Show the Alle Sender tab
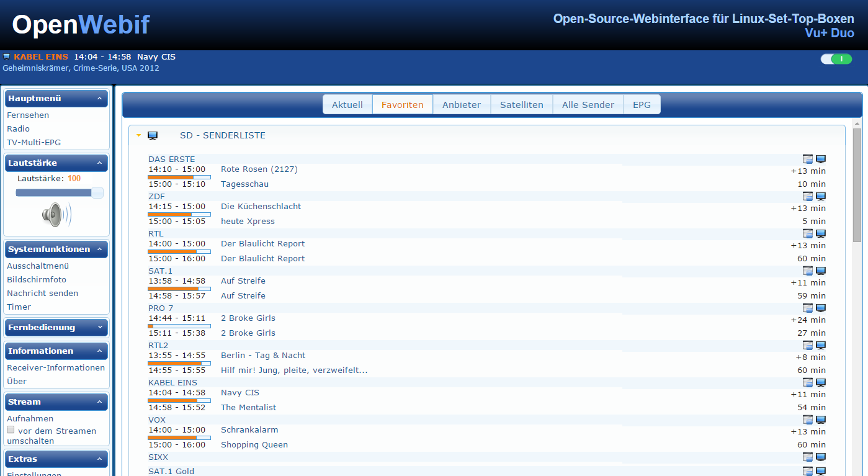The width and height of the screenshot is (868, 476). point(588,104)
